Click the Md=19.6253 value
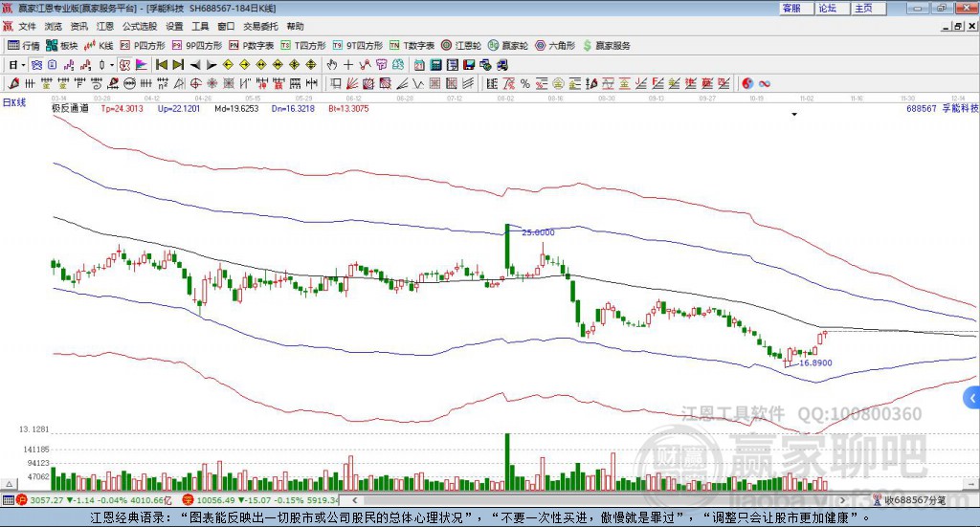 pos(236,109)
